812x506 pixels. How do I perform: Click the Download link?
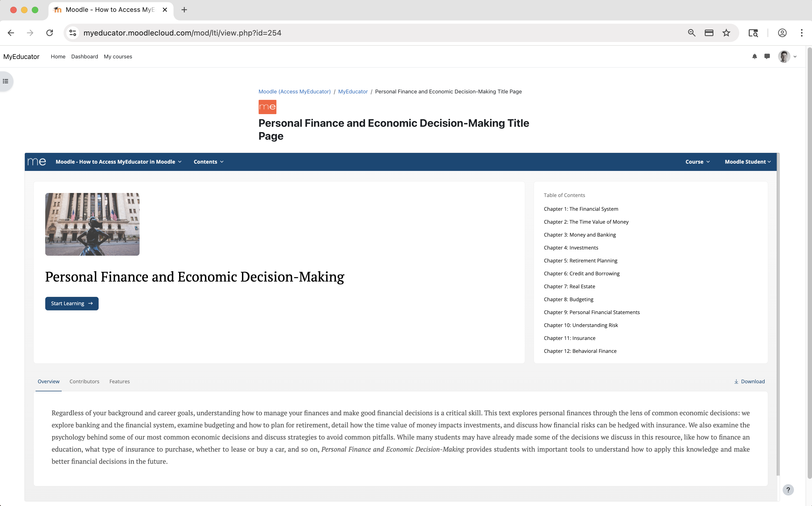click(x=749, y=381)
